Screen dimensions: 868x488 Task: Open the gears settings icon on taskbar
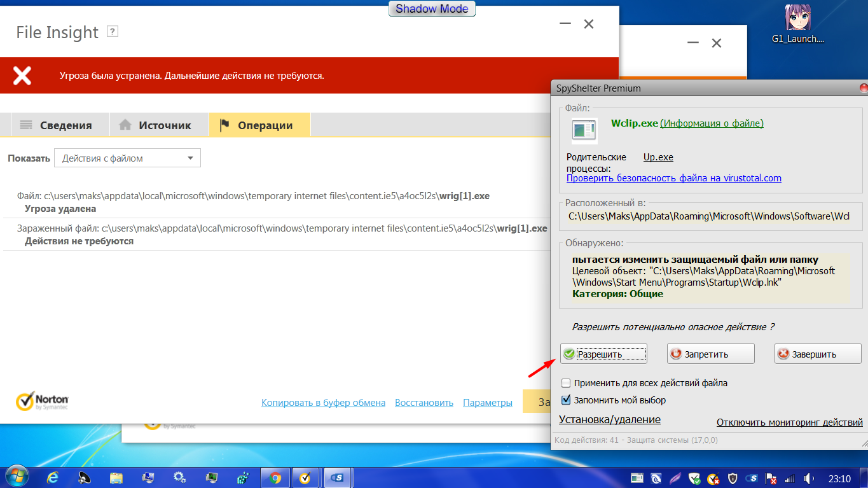(180, 478)
